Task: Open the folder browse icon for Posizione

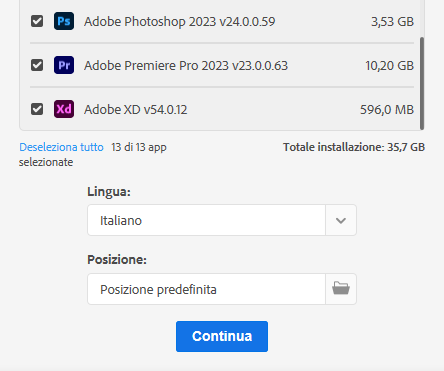Action: click(x=341, y=289)
